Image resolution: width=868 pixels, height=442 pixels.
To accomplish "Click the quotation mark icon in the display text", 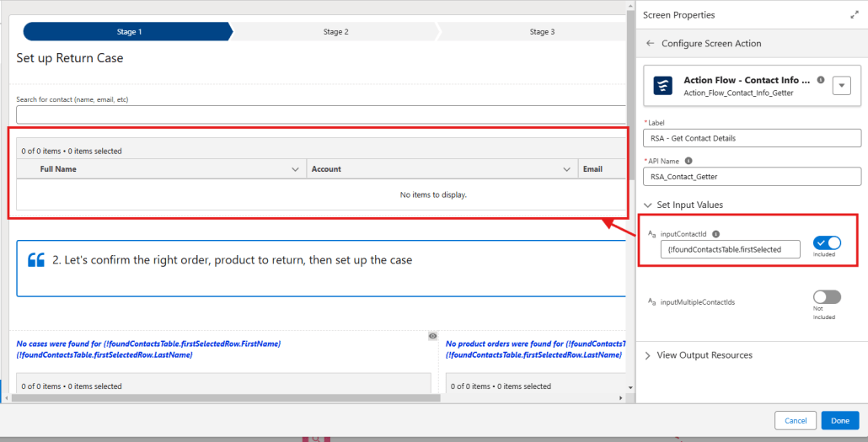I will click(x=36, y=260).
